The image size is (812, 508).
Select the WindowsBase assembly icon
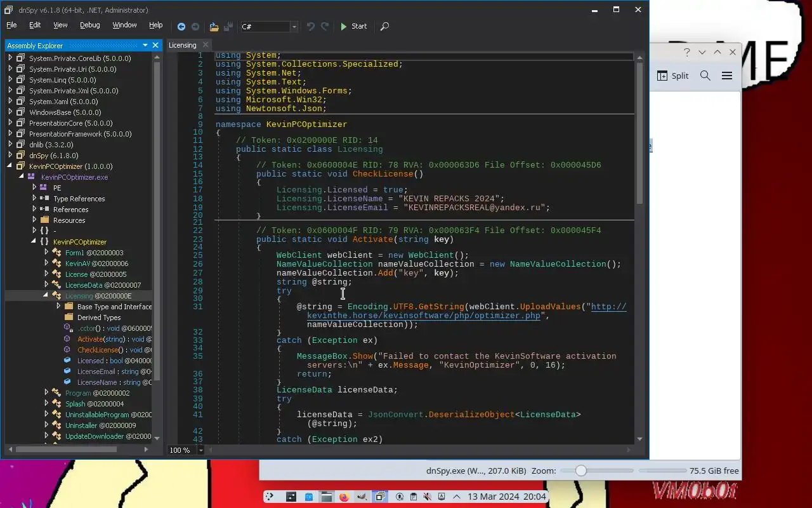pos(20,112)
